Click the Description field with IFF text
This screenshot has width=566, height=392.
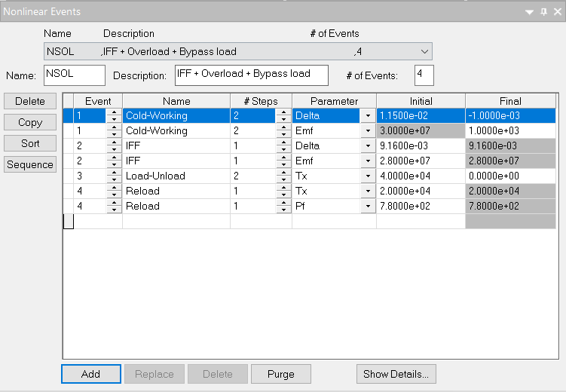pos(251,75)
